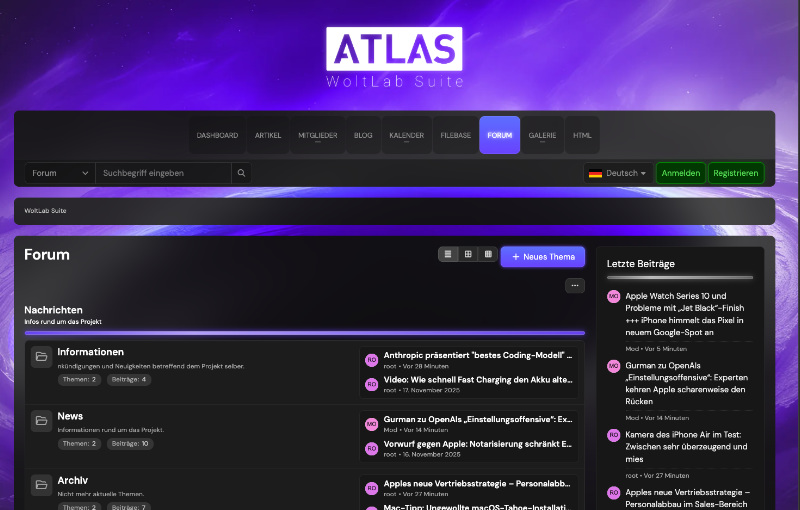Click the ATLAS WoltLab Suite logo
Screen dimensions: 800x510
pyautogui.click(x=394, y=58)
